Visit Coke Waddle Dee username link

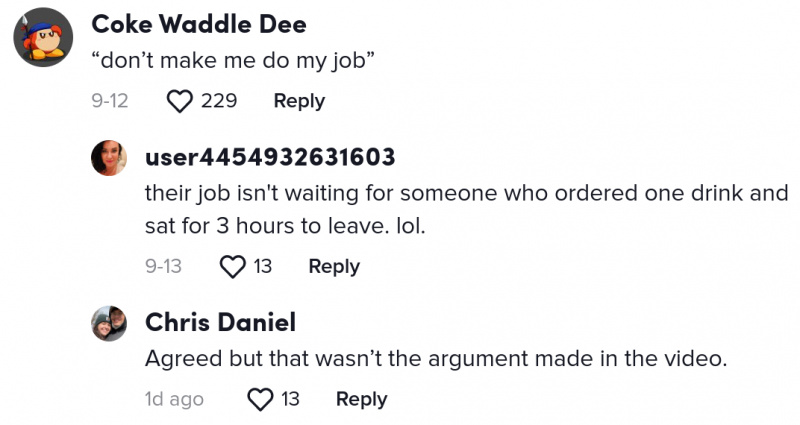tap(199, 24)
